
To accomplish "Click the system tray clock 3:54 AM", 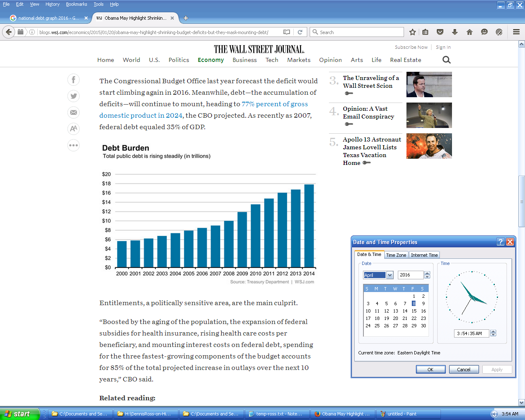I will (510, 414).
